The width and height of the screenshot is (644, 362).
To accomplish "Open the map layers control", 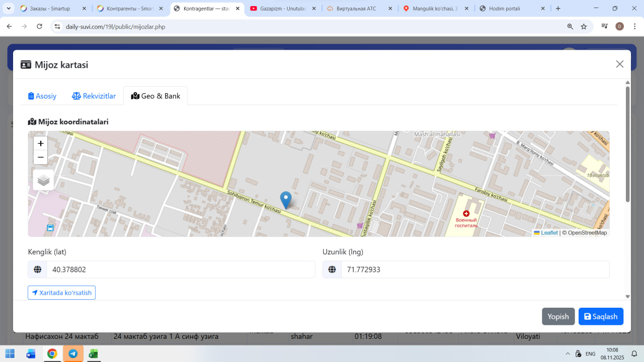I will point(43,180).
